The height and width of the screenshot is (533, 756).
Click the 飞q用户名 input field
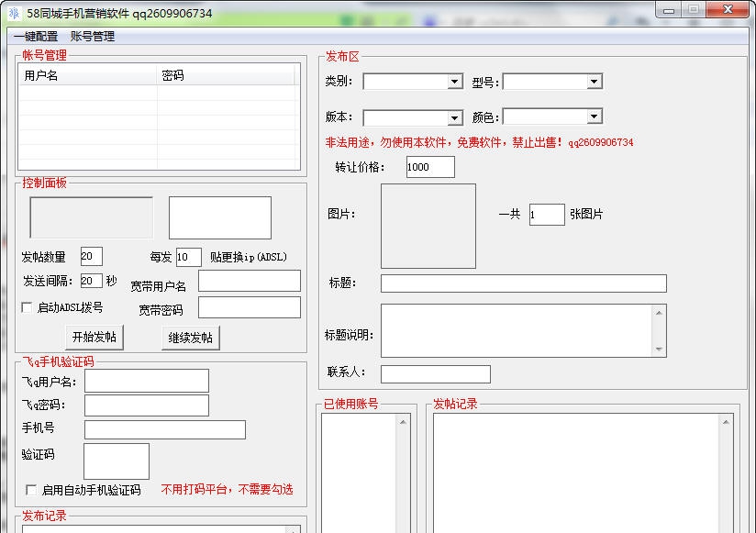click(147, 382)
